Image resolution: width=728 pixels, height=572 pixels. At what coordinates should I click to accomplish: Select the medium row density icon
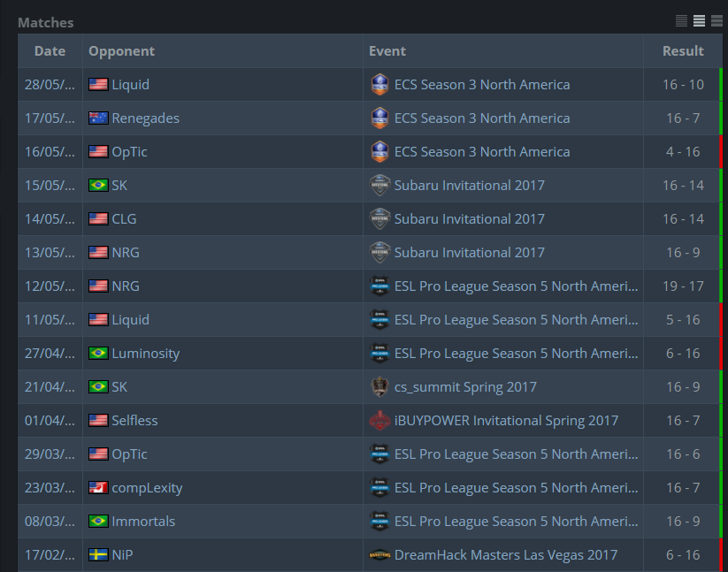[699, 21]
